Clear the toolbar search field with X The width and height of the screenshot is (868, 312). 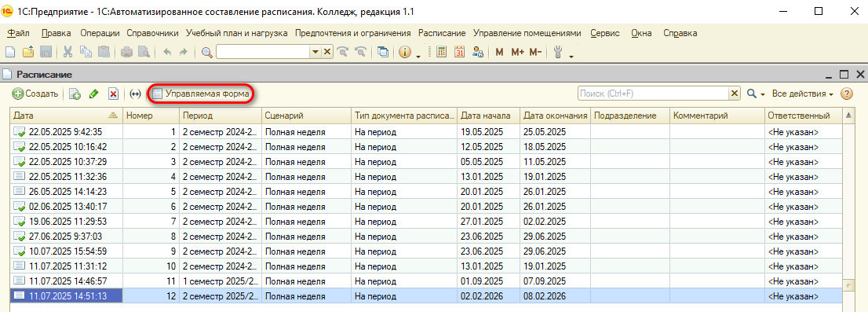click(326, 52)
